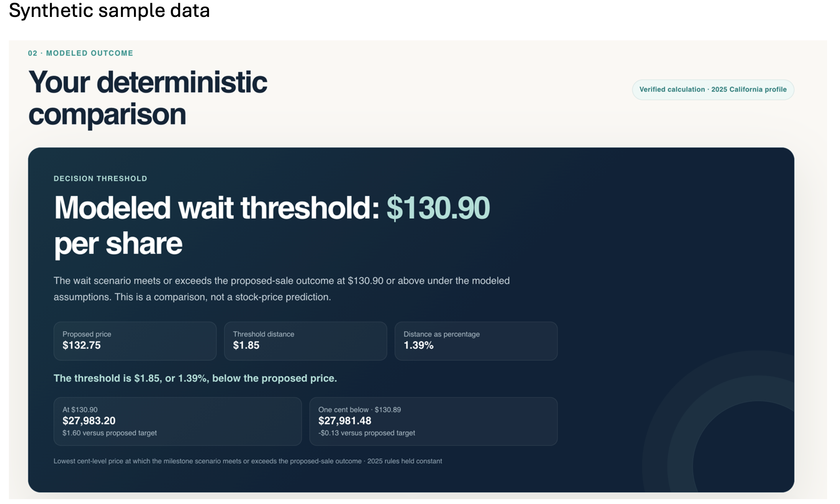Screen dimensions: 840x504
Task: Click the -$0.13 versus proposed target note
Action: point(367,433)
